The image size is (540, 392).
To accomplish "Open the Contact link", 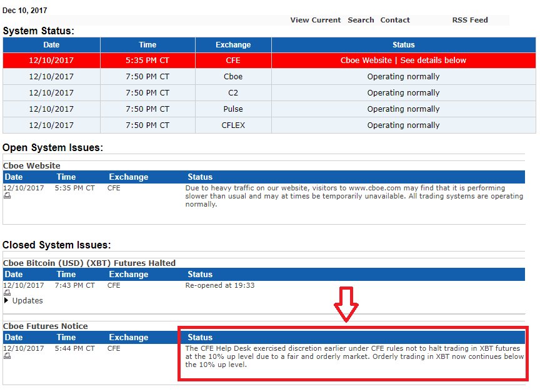I will (x=395, y=20).
